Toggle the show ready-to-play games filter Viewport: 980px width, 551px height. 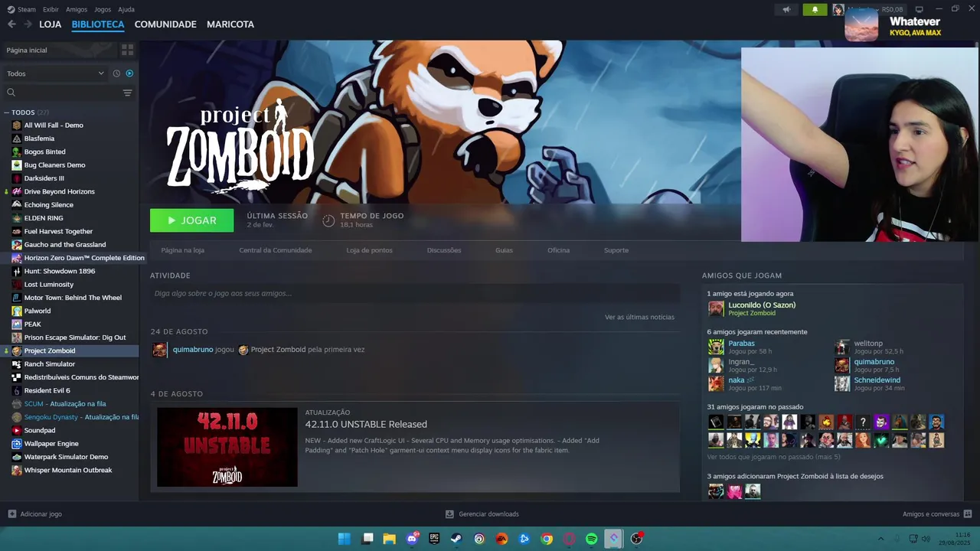coord(129,73)
